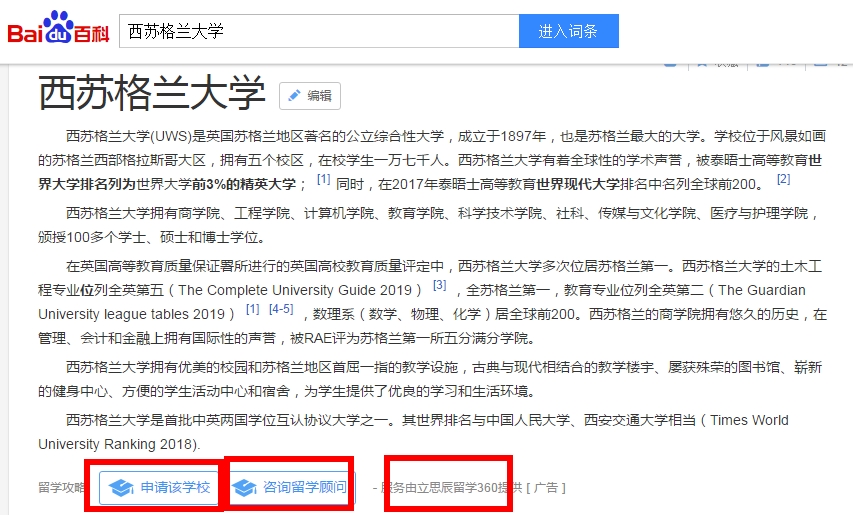Click the text University Ranking 2018
This screenshot has height=515, width=853.
click(x=115, y=444)
